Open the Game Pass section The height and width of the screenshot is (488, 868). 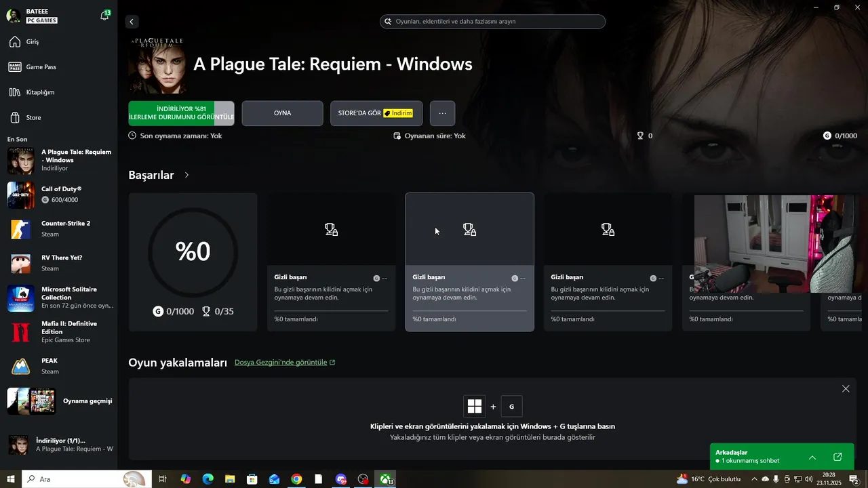pos(41,67)
